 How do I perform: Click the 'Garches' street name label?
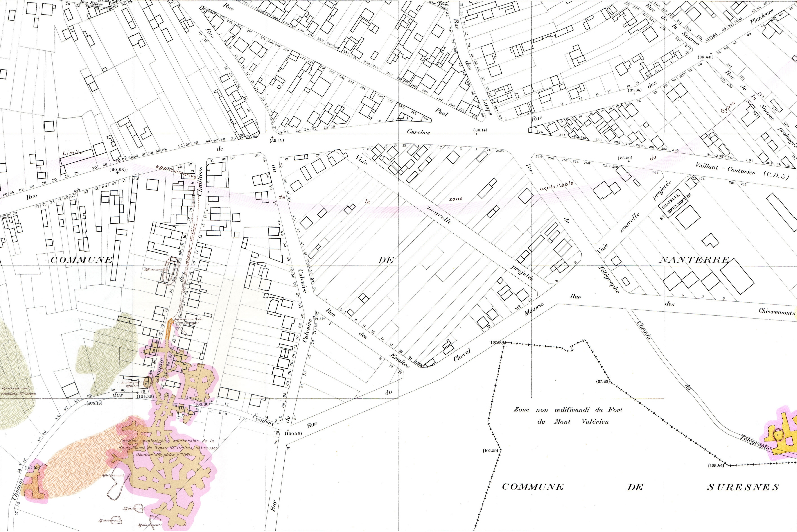tap(418, 132)
